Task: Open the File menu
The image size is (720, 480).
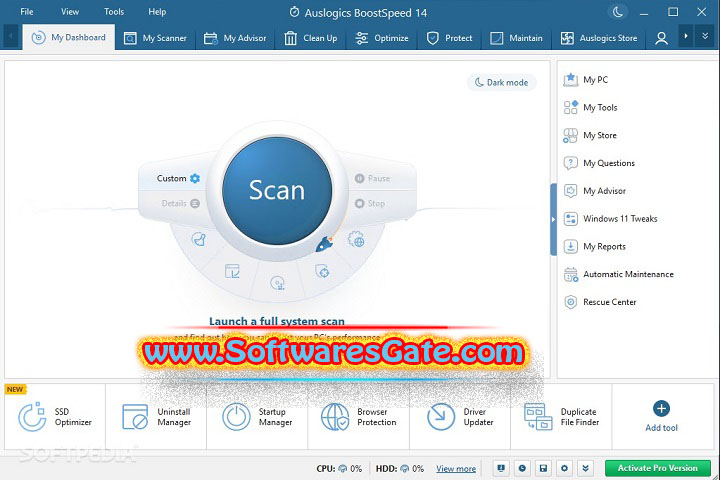Action: 27,12
